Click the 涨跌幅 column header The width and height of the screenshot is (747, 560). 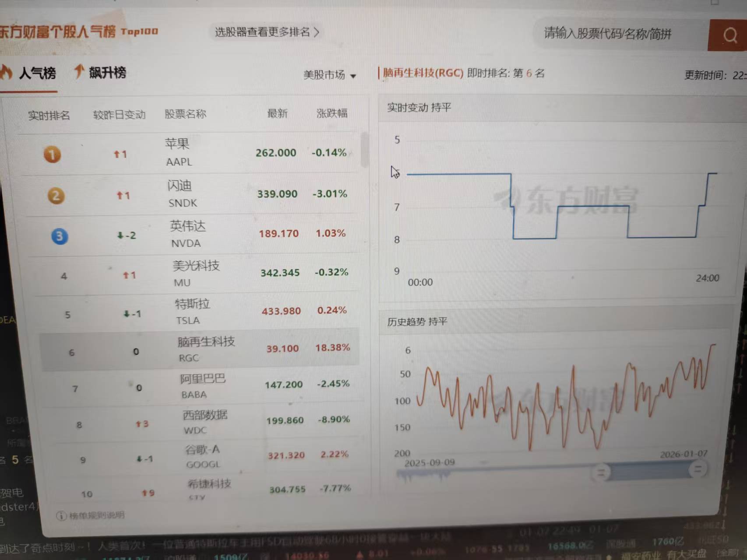coord(332,113)
